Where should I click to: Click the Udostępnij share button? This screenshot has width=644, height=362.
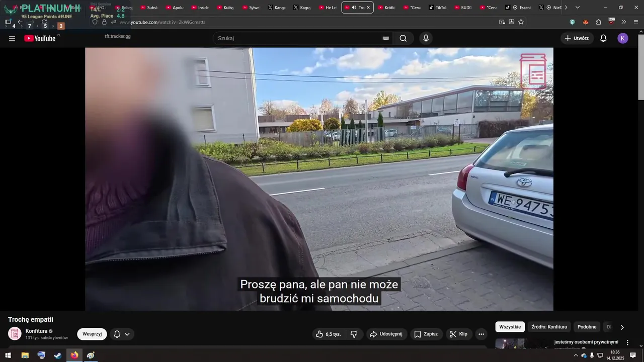386,334
